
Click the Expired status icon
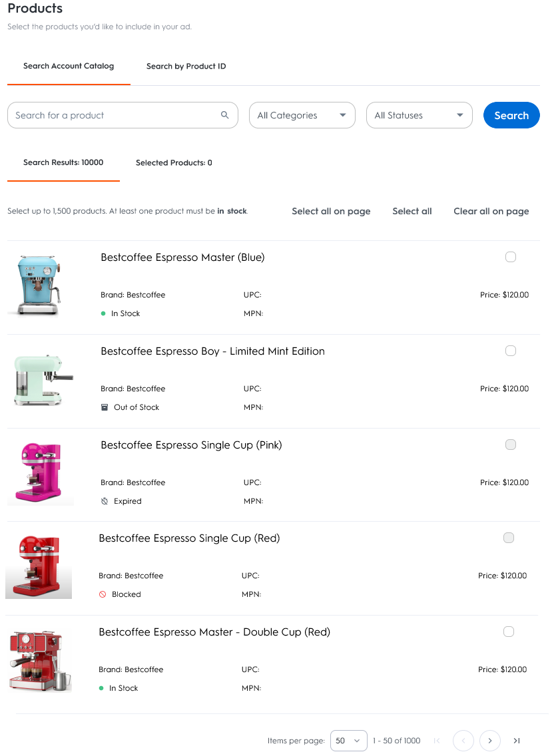pos(105,501)
